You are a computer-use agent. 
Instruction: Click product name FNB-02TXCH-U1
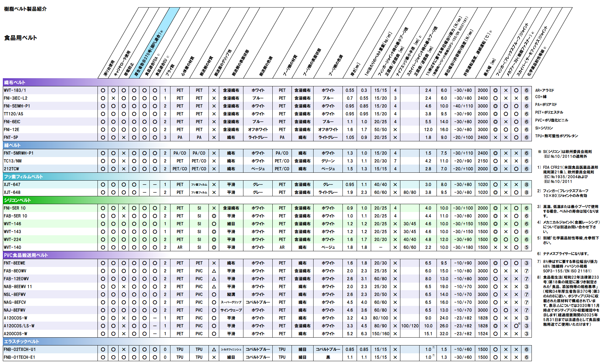coord(20,349)
